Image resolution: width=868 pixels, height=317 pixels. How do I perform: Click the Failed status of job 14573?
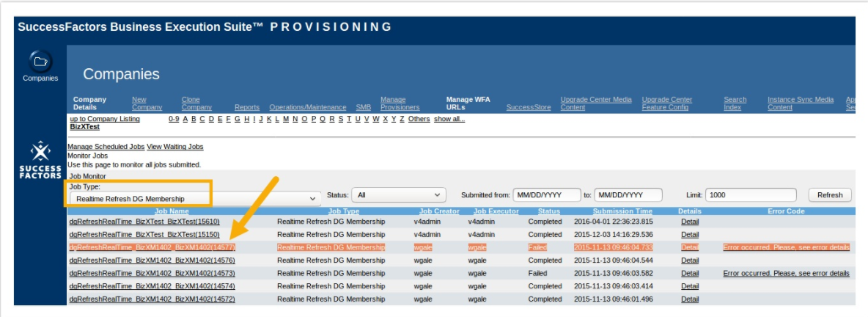tap(537, 273)
